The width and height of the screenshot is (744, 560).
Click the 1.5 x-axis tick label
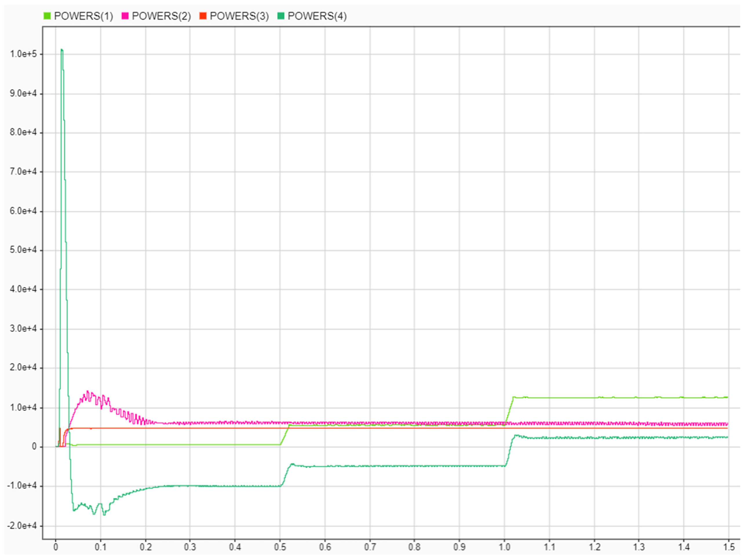(729, 547)
